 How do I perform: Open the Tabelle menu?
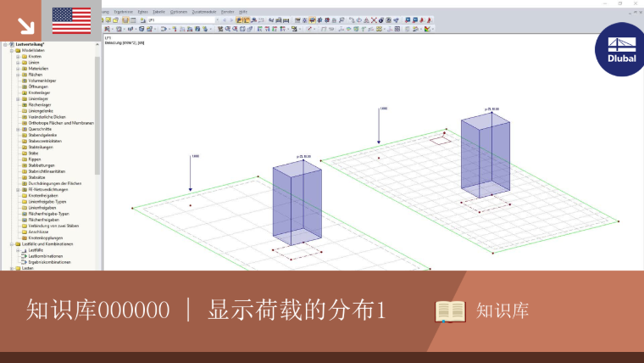click(x=158, y=12)
